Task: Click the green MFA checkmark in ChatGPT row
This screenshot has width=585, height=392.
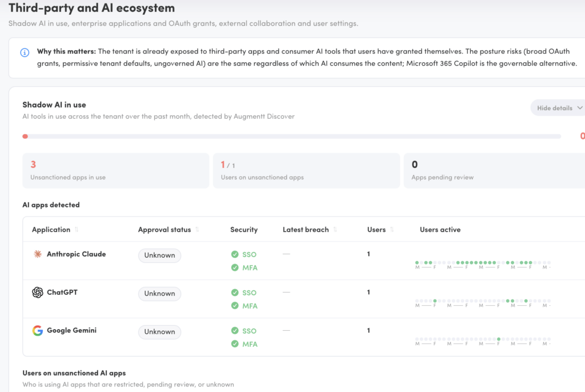Action: point(235,306)
